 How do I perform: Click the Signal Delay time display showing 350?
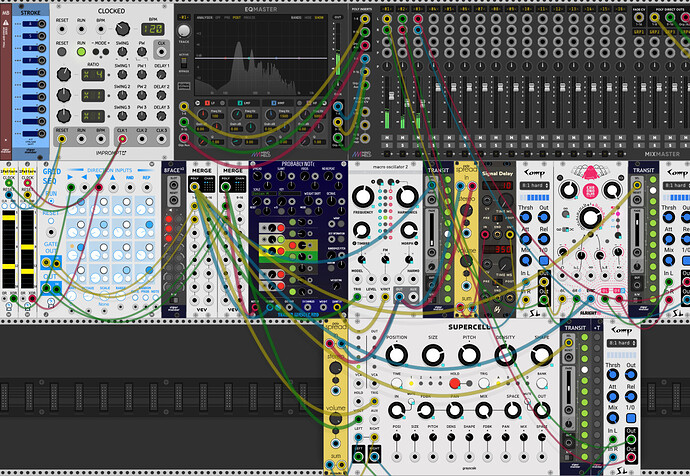498,249
